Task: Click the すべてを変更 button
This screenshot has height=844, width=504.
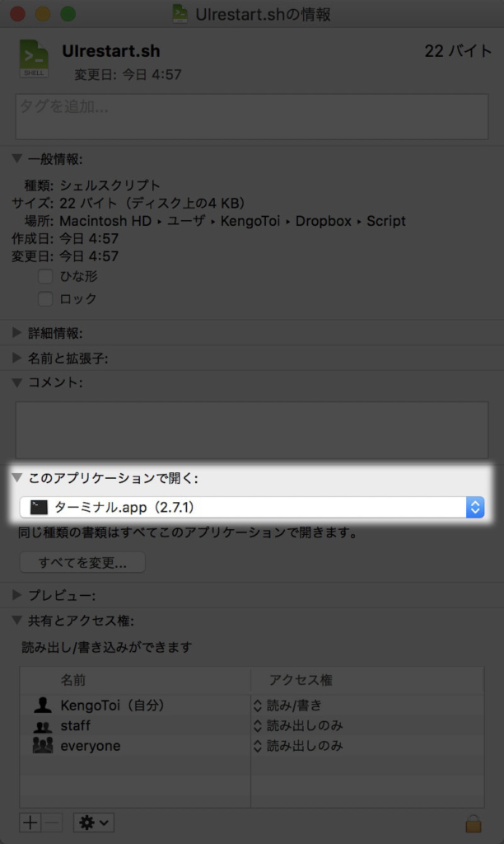Action: click(82, 562)
